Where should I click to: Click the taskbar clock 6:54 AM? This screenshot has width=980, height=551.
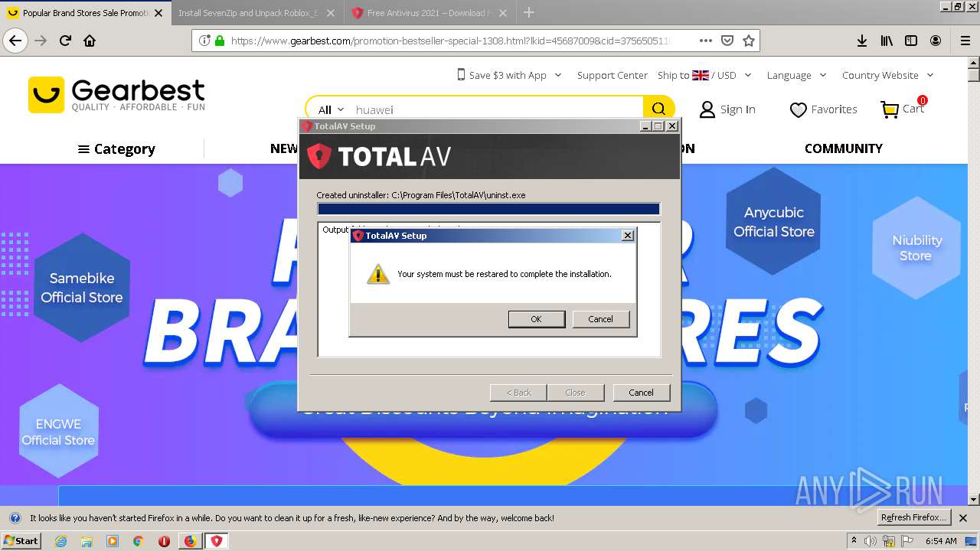pos(941,541)
